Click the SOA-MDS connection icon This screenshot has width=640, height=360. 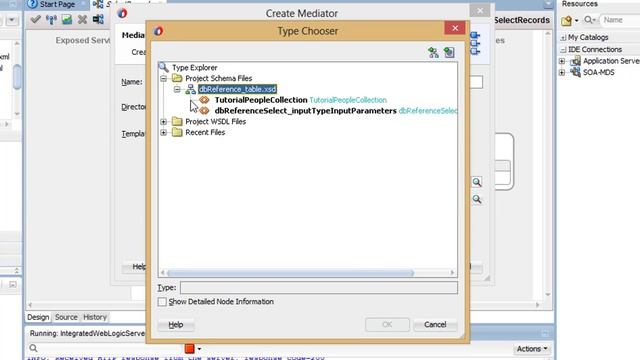pos(576,72)
